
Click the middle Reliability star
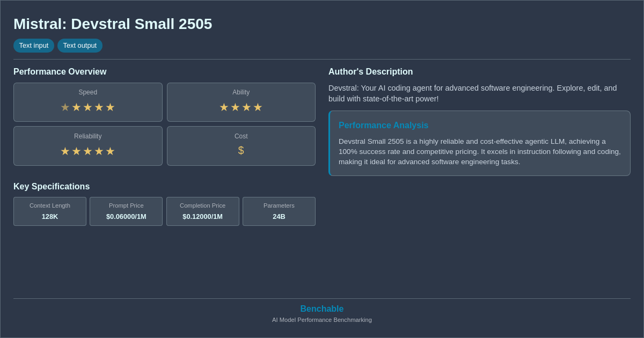[x=87, y=151]
